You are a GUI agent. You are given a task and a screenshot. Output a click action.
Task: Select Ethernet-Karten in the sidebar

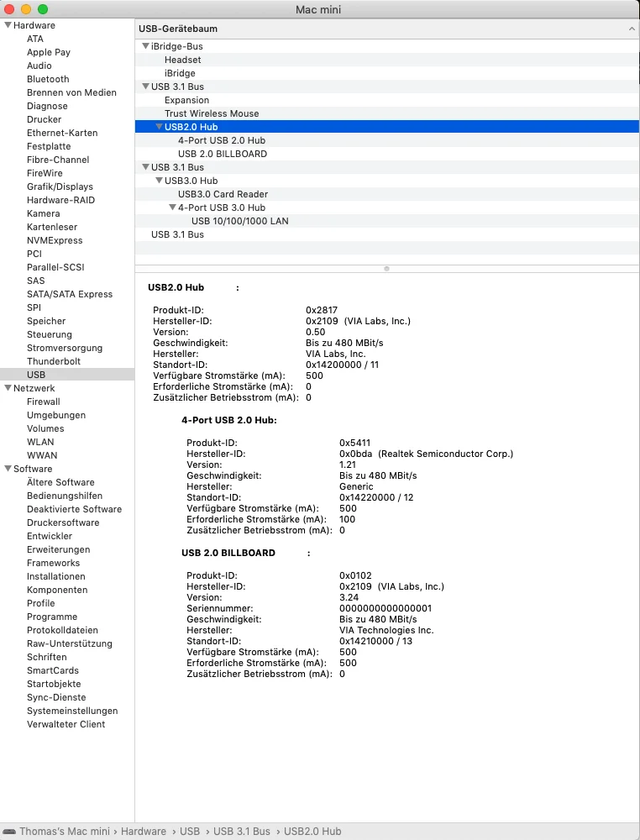62,133
